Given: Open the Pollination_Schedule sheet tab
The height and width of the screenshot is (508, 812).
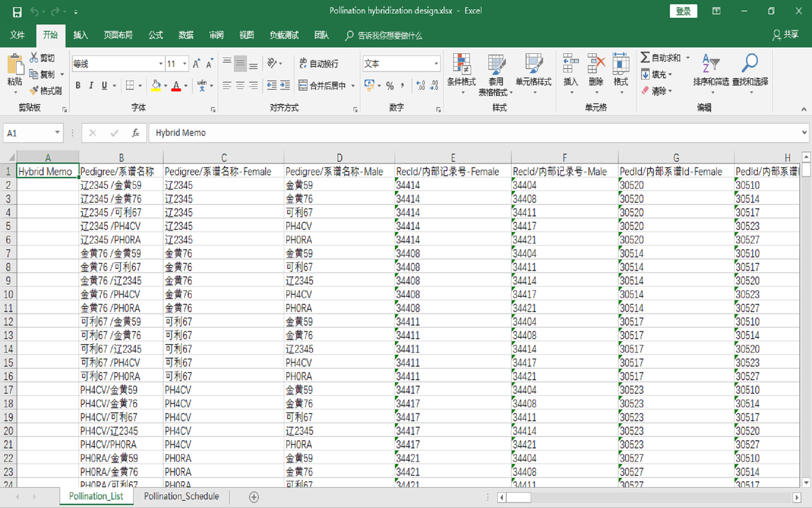Looking at the screenshot, I should [x=181, y=497].
